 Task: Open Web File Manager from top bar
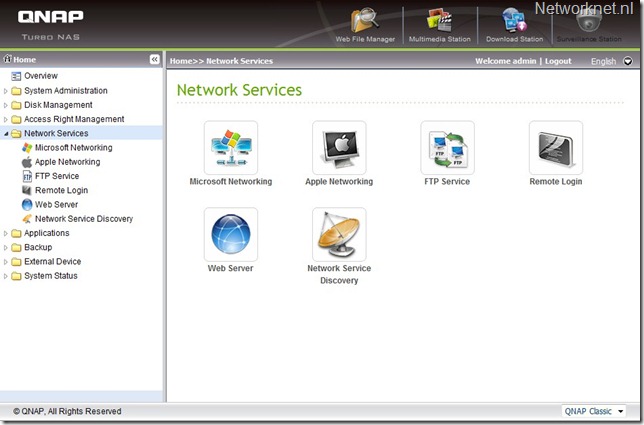point(365,25)
